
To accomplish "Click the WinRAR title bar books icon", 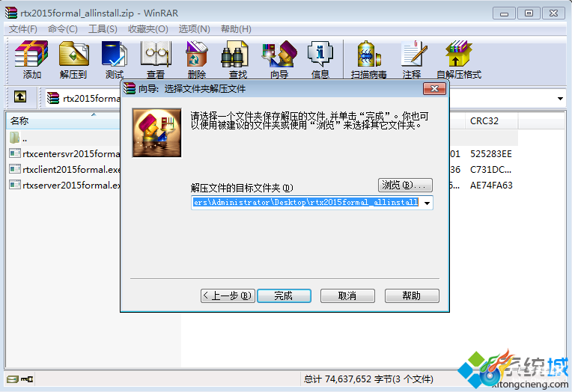I will tap(11, 13).
